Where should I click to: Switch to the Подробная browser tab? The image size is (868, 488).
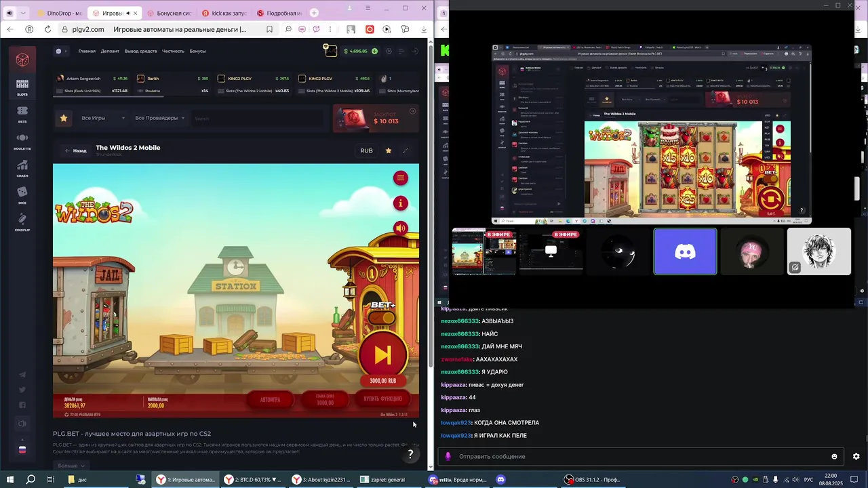(x=279, y=13)
